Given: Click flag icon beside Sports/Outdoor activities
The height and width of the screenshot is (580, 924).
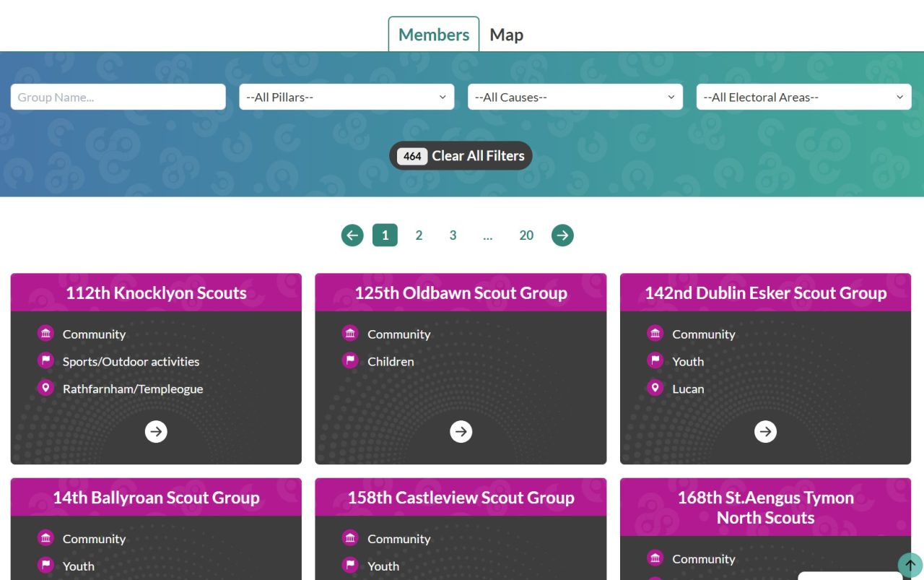Looking at the screenshot, I should coord(46,360).
